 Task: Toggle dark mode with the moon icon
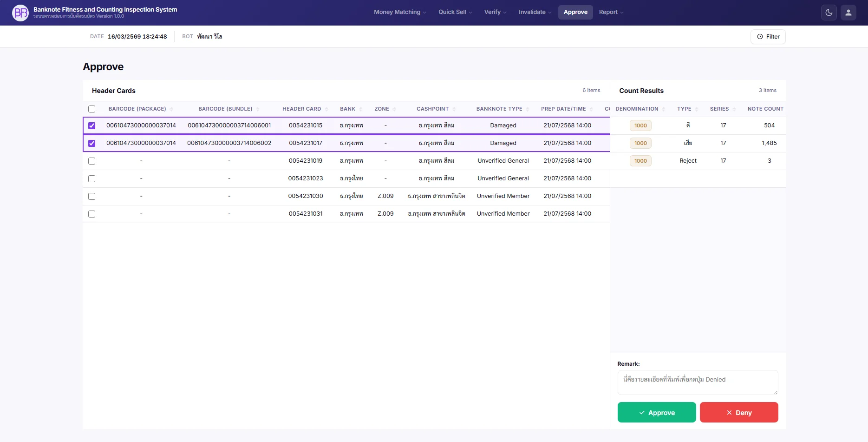tap(829, 13)
